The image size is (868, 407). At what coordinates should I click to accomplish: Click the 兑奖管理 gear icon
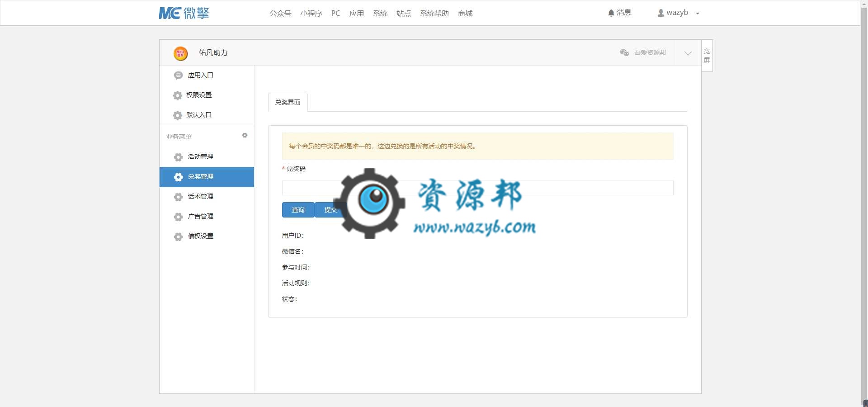(x=178, y=177)
